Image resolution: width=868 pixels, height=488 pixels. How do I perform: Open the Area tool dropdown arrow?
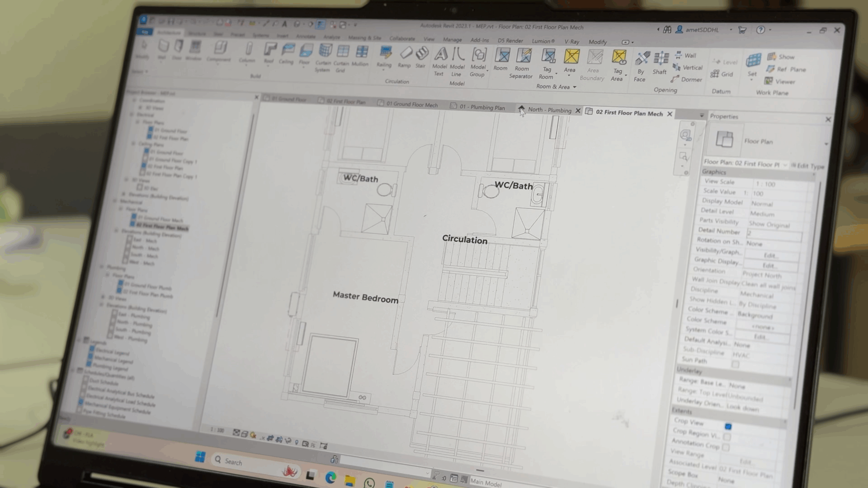coord(569,76)
